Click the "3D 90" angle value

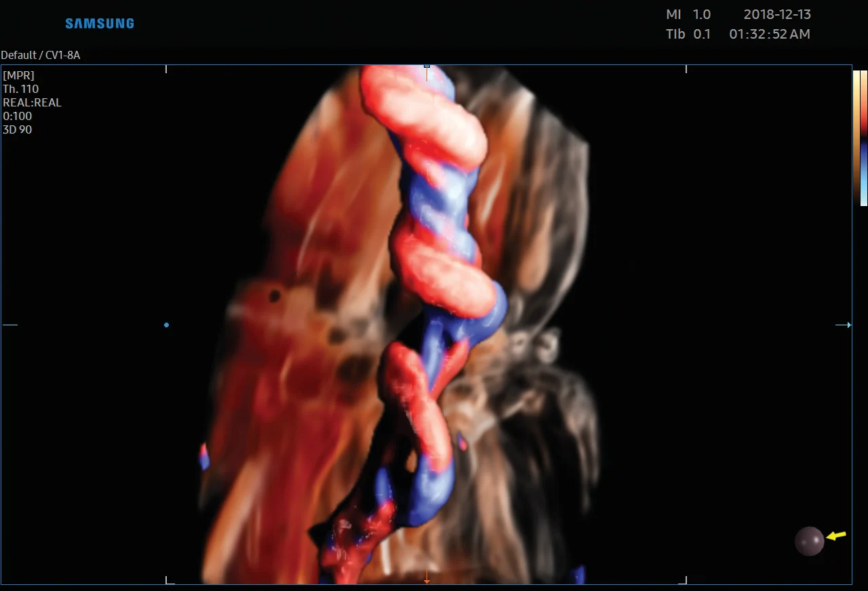coord(17,129)
